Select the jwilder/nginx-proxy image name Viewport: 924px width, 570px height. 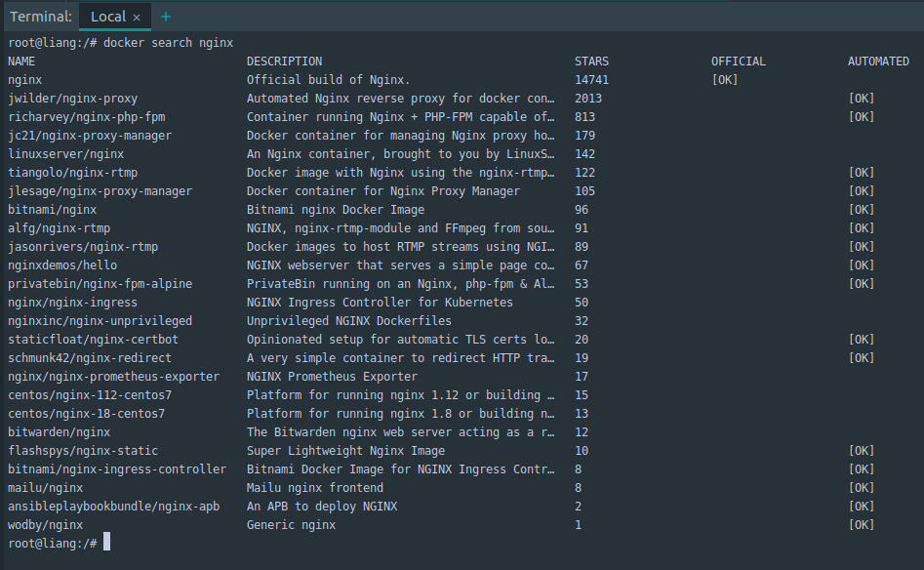pos(73,99)
